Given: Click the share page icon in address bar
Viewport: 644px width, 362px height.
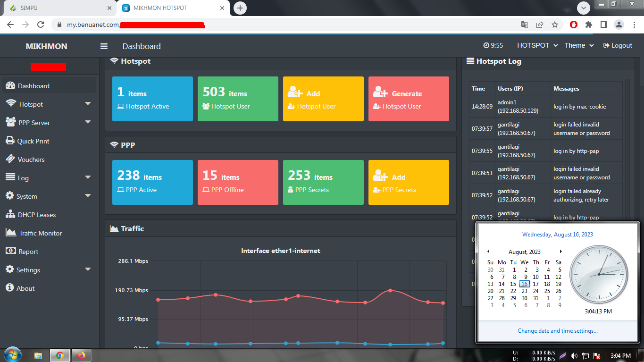Looking at the screenshot, I should coord(540,25).
